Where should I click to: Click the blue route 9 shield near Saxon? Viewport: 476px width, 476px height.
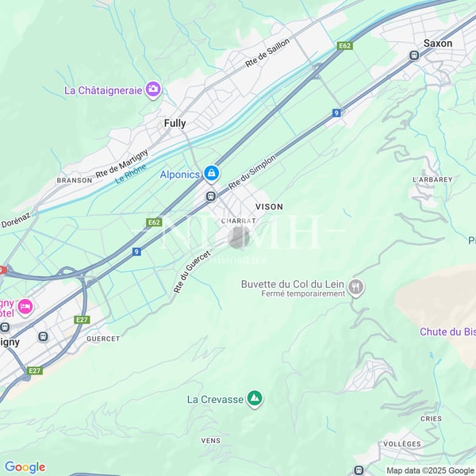(336, 113)
